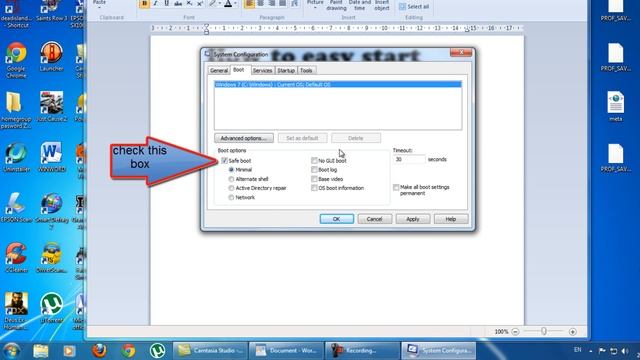The width and height of the screenshot is (640, 360).
Task: Click the font color letter A icon
Action: (x=228, y=4)
